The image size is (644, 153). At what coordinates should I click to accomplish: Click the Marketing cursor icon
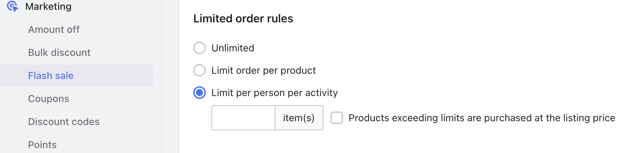13,6
